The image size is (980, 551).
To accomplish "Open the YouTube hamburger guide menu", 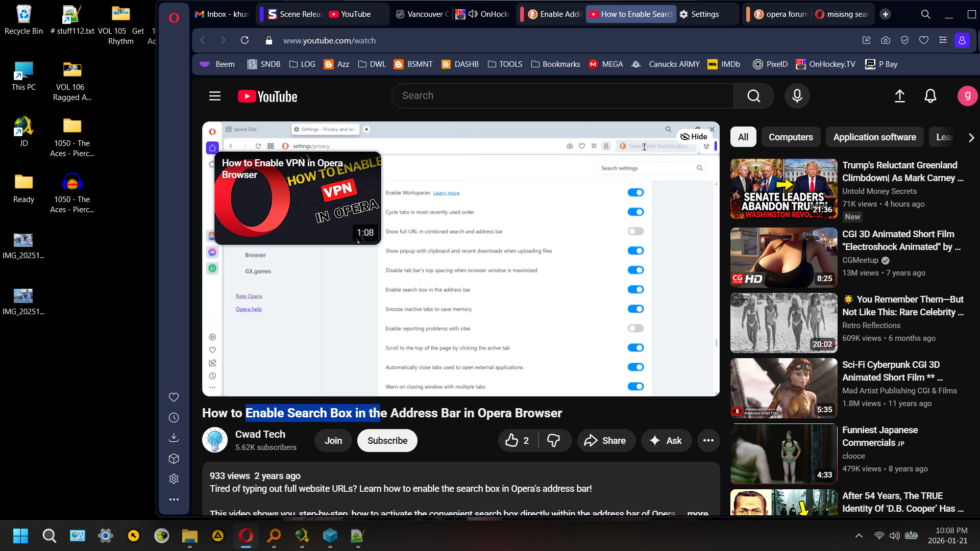I will point(215,96).
